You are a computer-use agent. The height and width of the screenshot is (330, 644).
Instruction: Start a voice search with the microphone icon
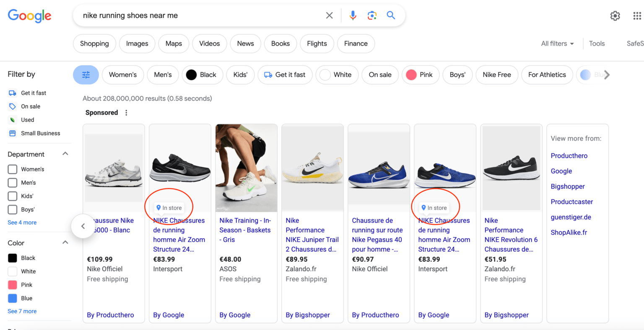tap(353, 15)
